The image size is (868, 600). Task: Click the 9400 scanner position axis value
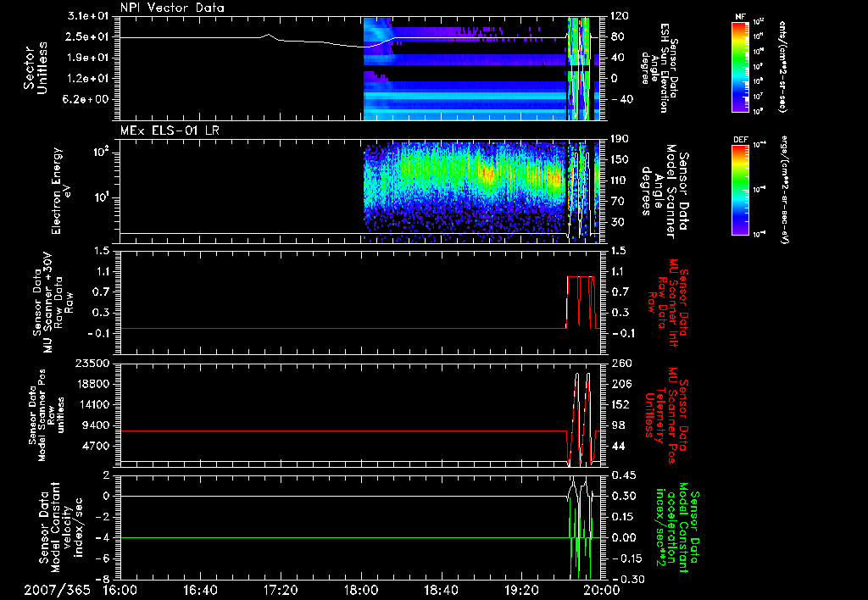[95, 425]
